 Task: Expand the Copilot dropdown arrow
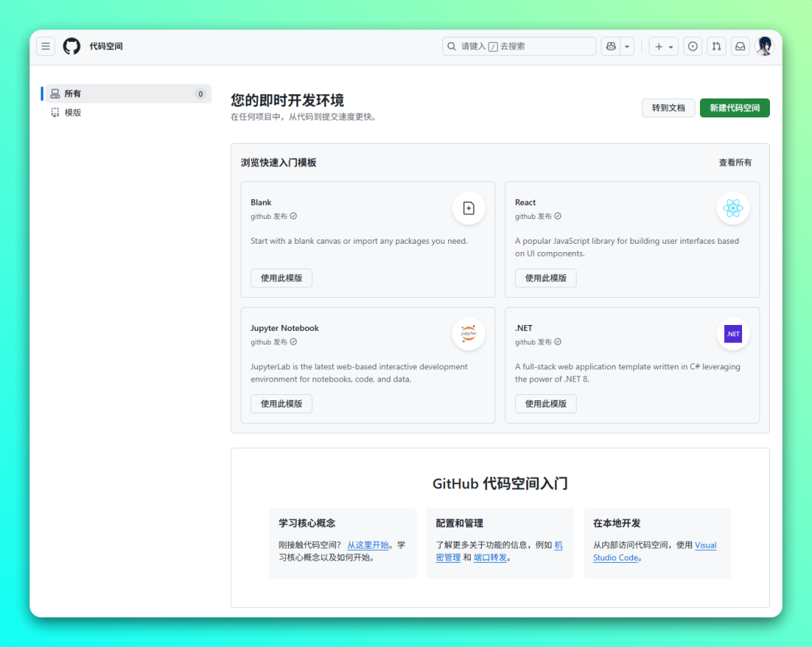click(627, 46)
